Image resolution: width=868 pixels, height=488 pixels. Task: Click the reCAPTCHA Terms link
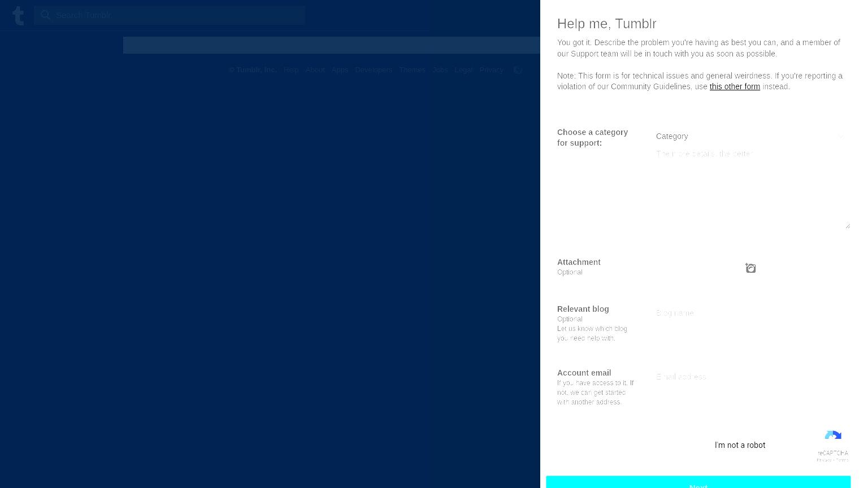click(843, 460)
